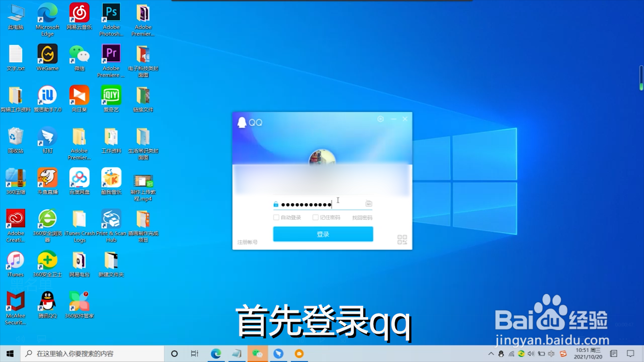Select the Microsoft Edge desktop icon
Screen dimensions: 644x362
(x=47, y=19)
